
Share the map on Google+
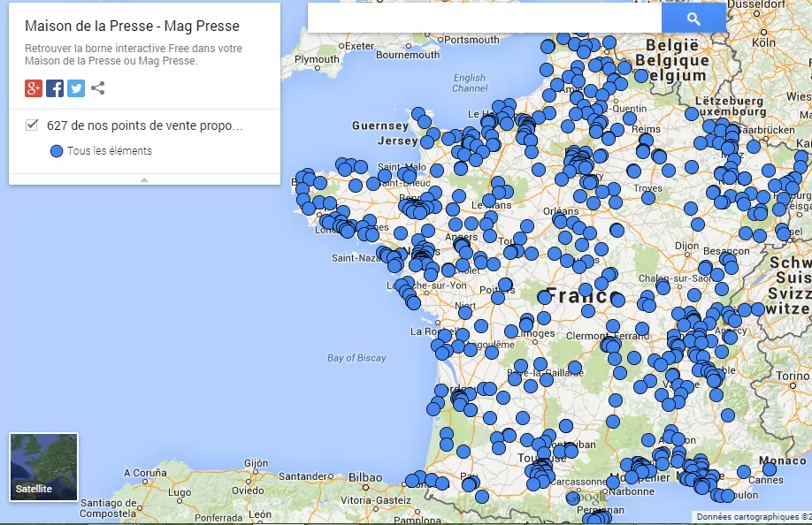(34, 88)
